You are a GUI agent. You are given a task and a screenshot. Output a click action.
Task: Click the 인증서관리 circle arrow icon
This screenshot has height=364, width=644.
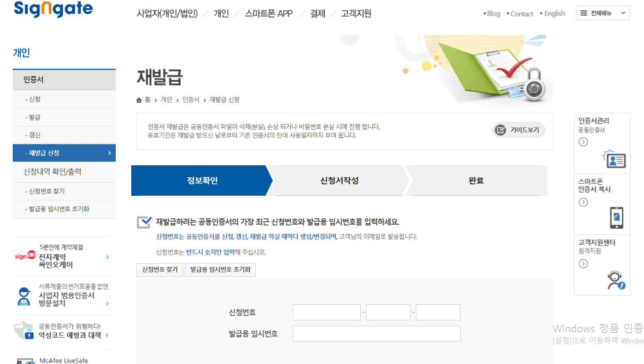click(583, 142)
